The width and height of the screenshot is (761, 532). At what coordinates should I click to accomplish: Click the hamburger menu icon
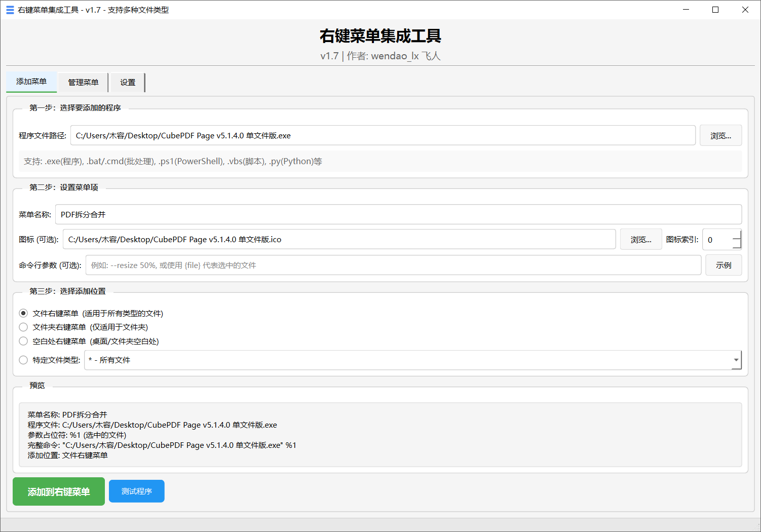[10, 9]
